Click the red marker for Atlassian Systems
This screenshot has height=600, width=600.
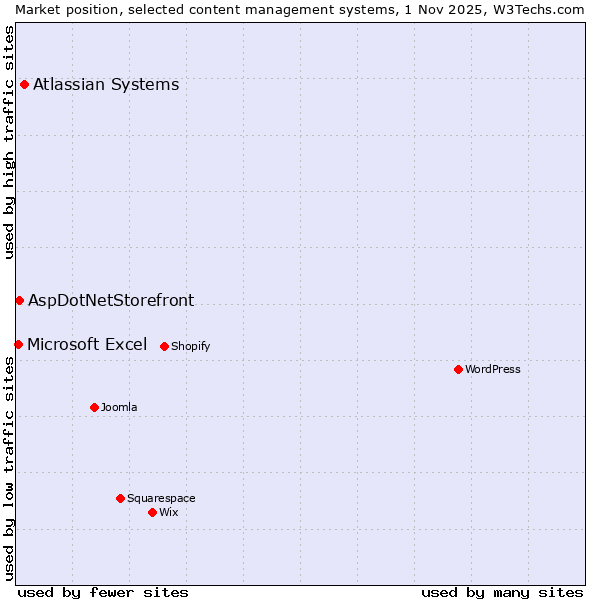pyautogui.click(x=24, y=84)
